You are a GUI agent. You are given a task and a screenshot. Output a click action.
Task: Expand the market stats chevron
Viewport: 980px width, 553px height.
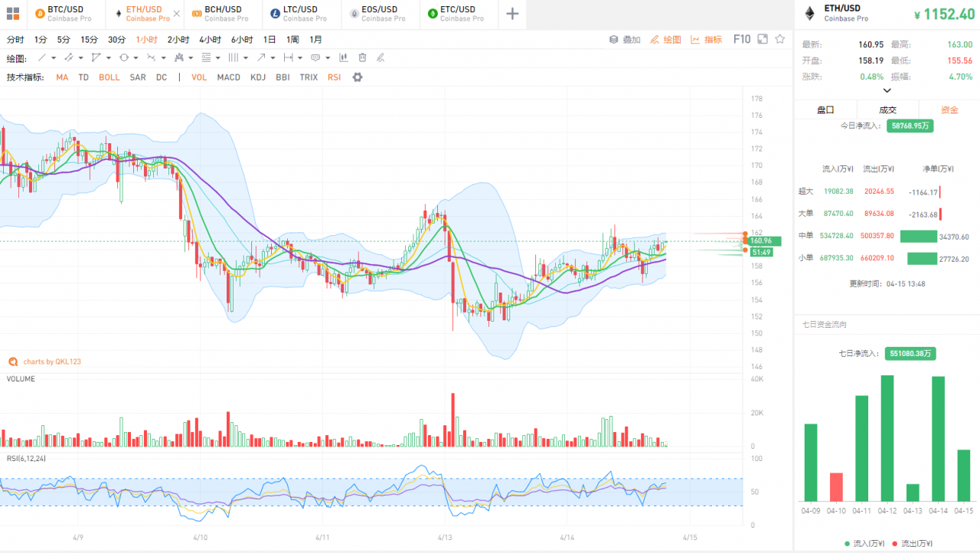(887, 90)
